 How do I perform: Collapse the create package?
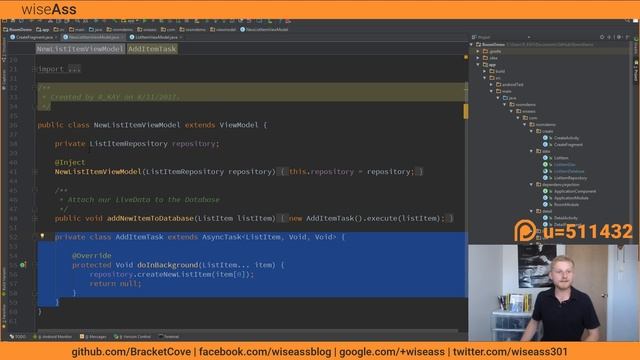coord(531,131)
